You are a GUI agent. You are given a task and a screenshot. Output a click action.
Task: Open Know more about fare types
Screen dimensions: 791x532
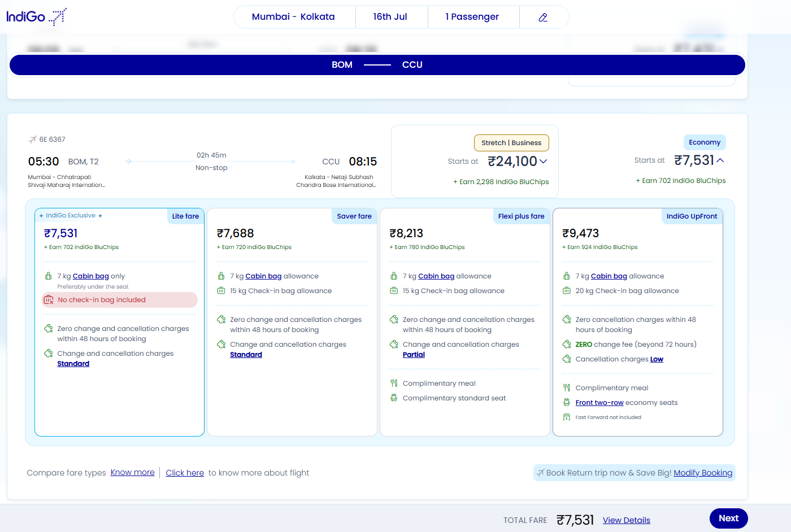[133, 472]
